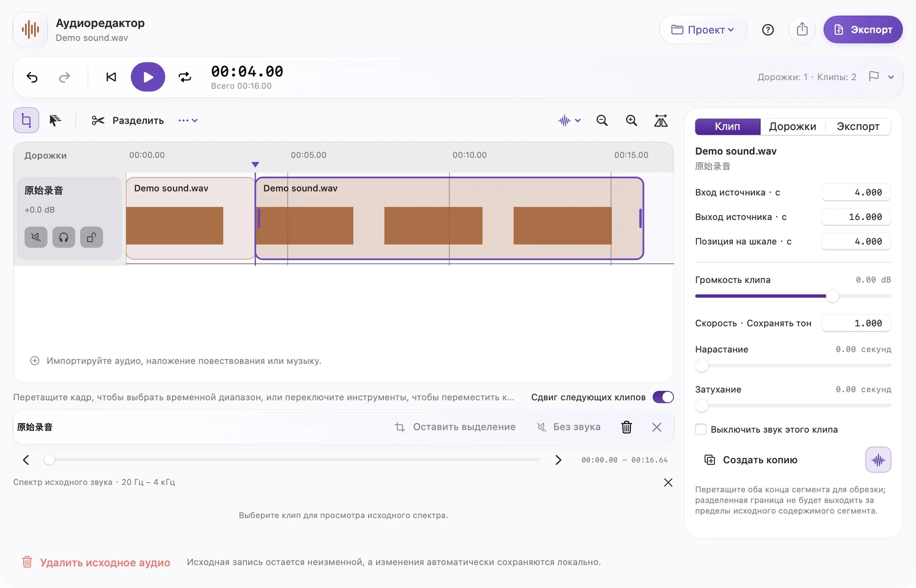Click the Громкость клипа slider handle
Viewport: 916px width, 588px height.
click(x=832, y=296)
